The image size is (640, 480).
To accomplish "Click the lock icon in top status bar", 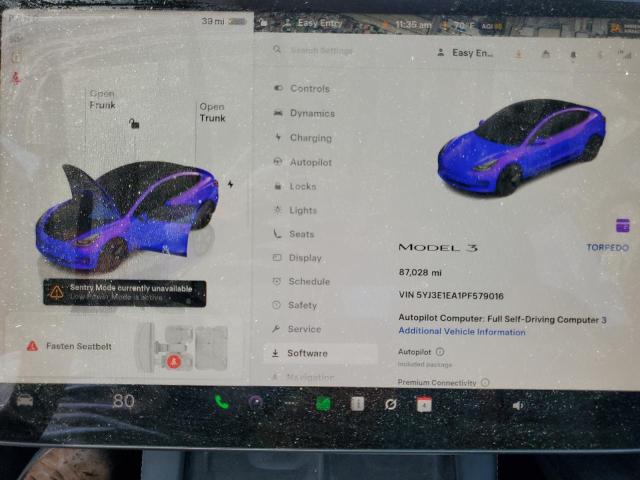I will (x=264, y=23).
